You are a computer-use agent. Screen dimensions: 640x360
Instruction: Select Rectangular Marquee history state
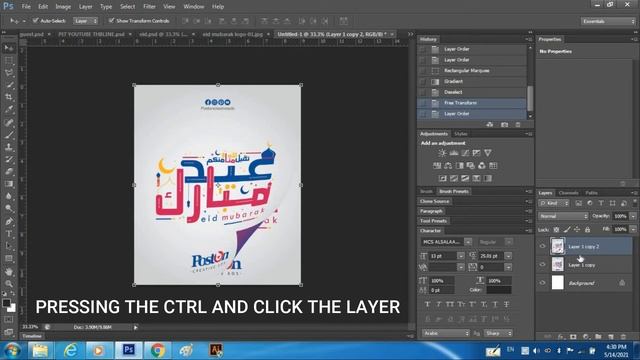pyautogui.click(x=472, y=71)
